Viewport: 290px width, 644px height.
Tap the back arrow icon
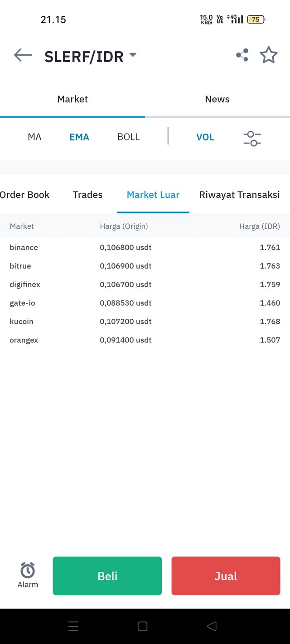point(23,55)
